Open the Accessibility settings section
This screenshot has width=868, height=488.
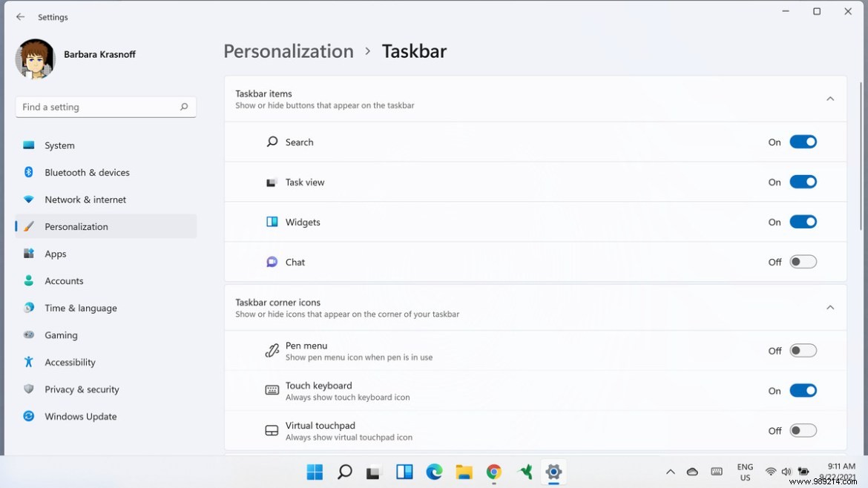point(70,362)
